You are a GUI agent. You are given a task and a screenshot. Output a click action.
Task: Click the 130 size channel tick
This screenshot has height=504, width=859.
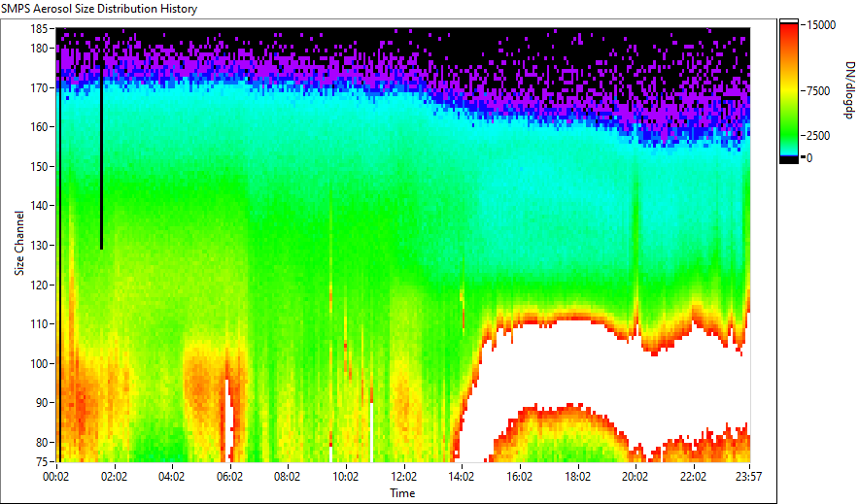(39, 245)
